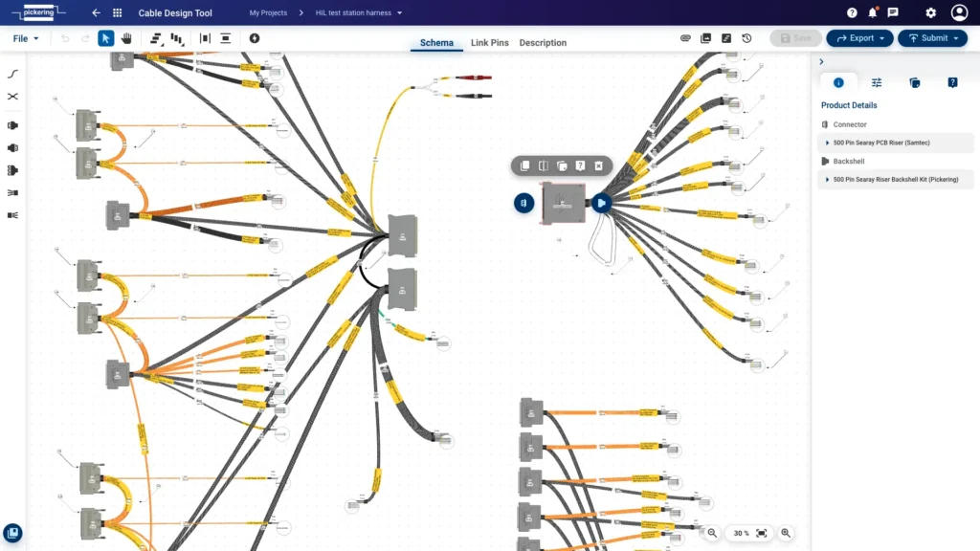Viewport: 980px width, 551px height.
Task: Open settings gear
Action: pyautogui.click(x=930, y=12)
